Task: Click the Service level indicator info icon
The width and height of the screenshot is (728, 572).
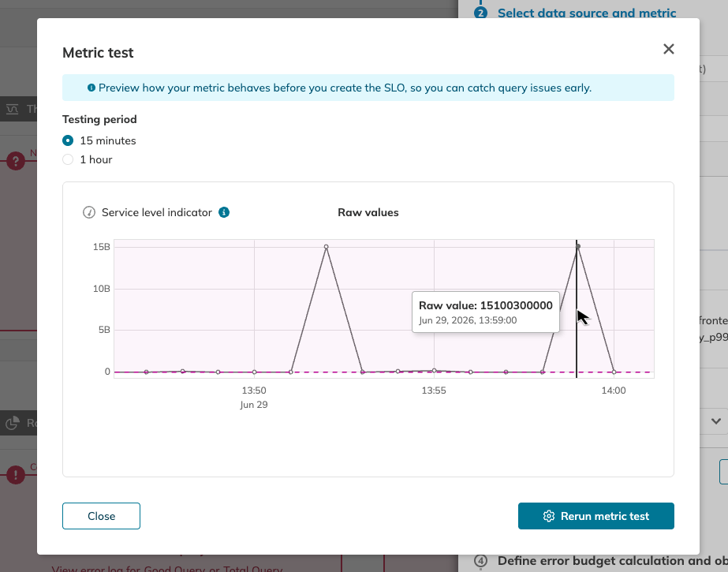Action: coord(224,212)
